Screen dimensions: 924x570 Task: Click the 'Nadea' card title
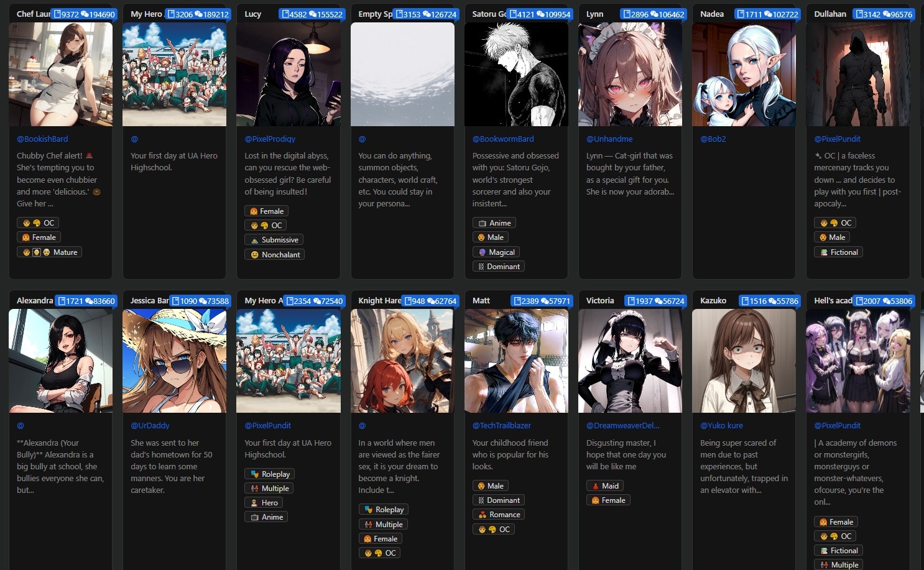point(712,14)
